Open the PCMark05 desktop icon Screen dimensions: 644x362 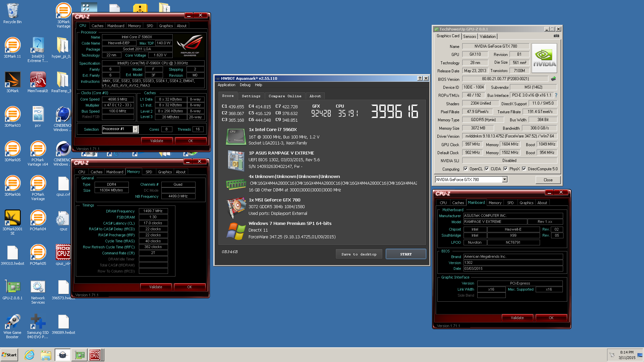coord(38,255)
